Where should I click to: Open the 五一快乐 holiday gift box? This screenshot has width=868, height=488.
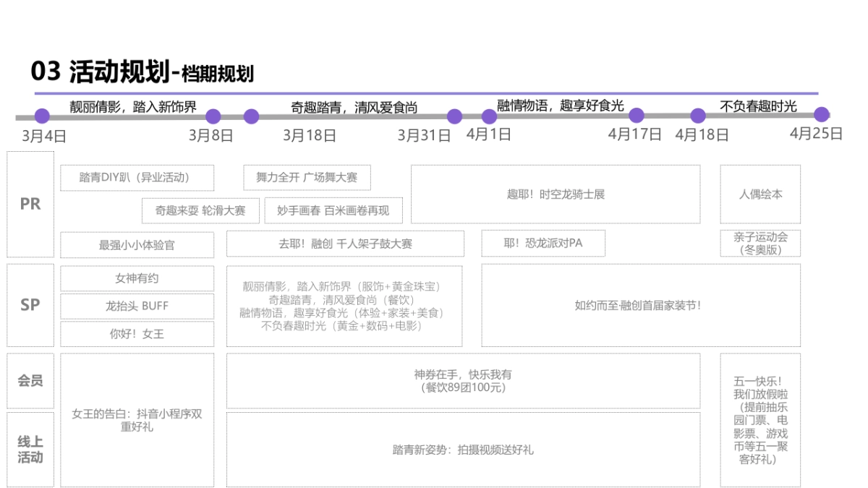coord(761,419)
